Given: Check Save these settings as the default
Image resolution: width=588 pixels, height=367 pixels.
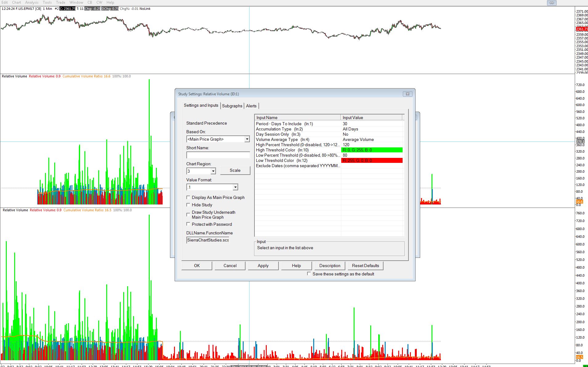Looking at the screenshot, I should click(x=309, y=274).
